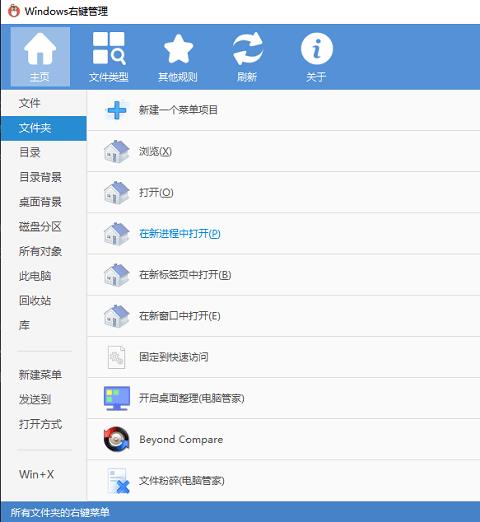
Task: Click the blue plus new-item icon
Action: pos(116,110)
